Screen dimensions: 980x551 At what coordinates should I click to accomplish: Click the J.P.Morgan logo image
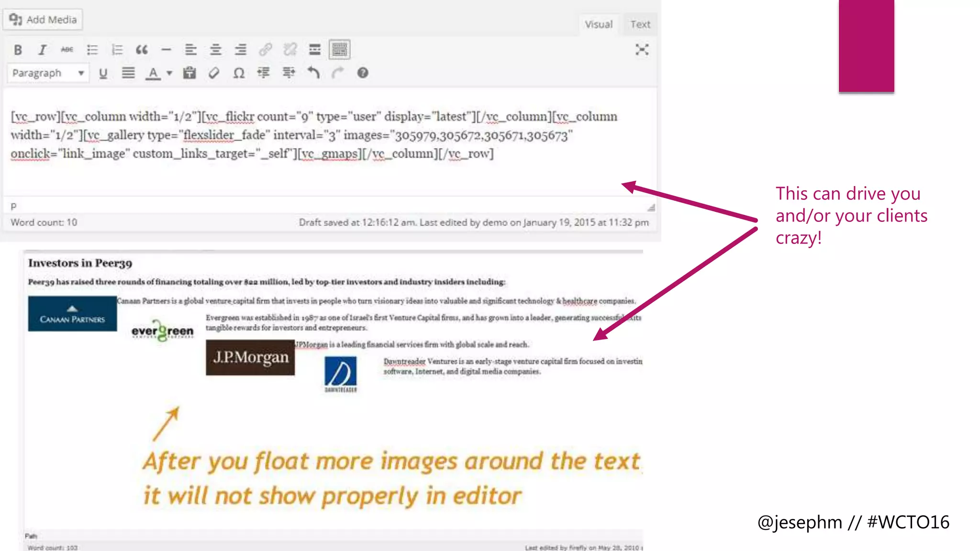250,357
